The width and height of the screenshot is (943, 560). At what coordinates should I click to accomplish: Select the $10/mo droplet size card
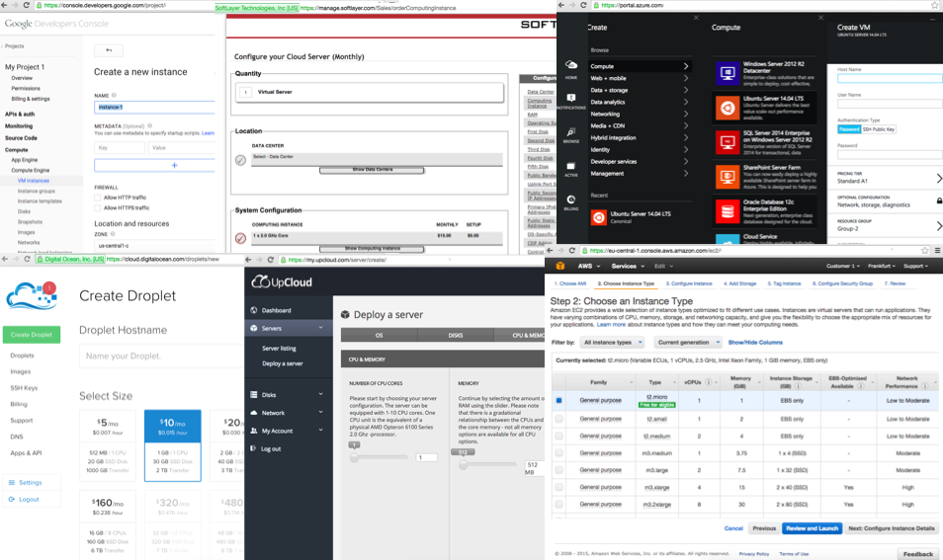tap(173, 445)
